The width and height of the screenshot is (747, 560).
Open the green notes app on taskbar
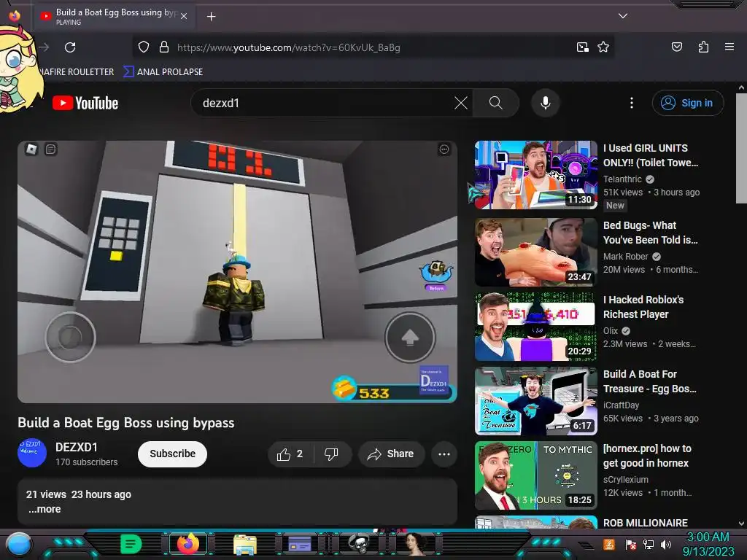tap(131, 544)
